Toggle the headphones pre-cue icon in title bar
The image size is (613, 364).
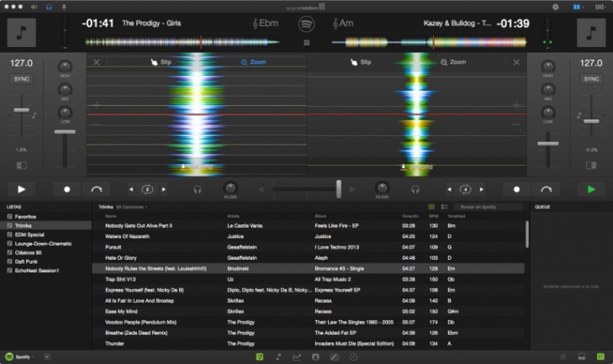pyautogui.click(x=49, y=7)
